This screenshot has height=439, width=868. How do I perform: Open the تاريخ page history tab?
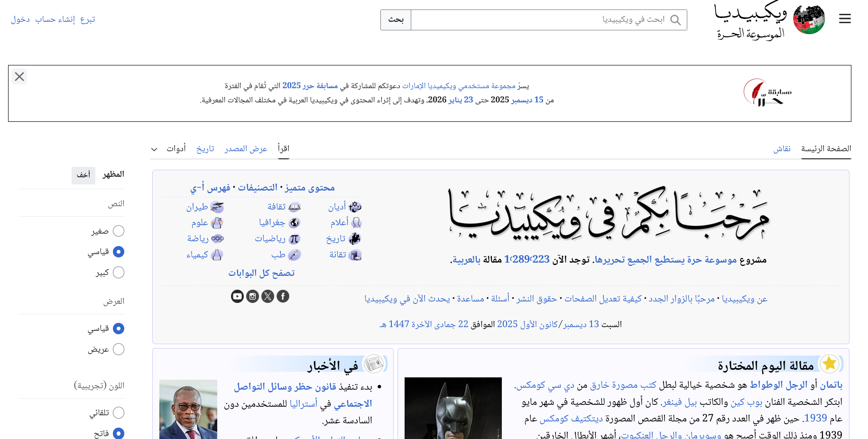click(x=205, y=149)
